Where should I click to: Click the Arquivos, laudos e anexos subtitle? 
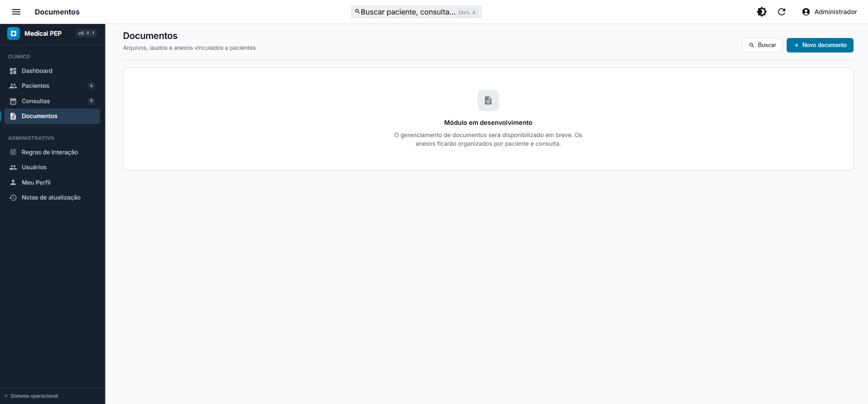pos(189,48)
